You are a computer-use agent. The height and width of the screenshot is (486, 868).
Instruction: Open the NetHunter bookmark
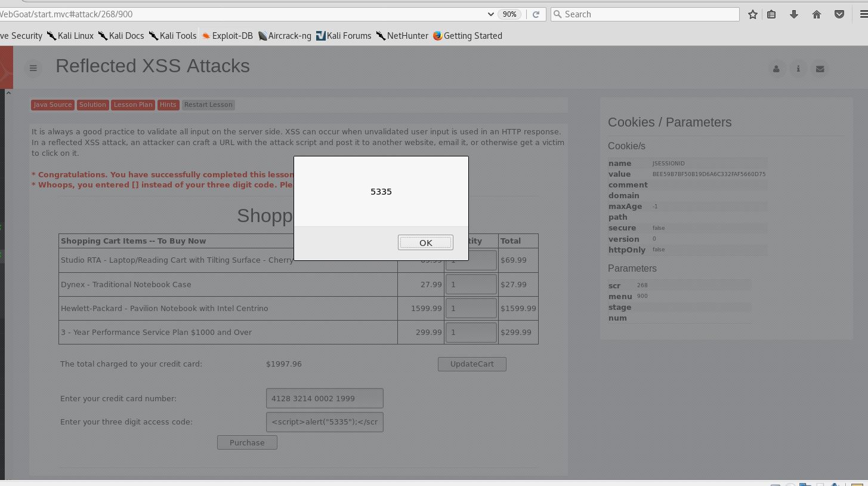coord(402,36)
